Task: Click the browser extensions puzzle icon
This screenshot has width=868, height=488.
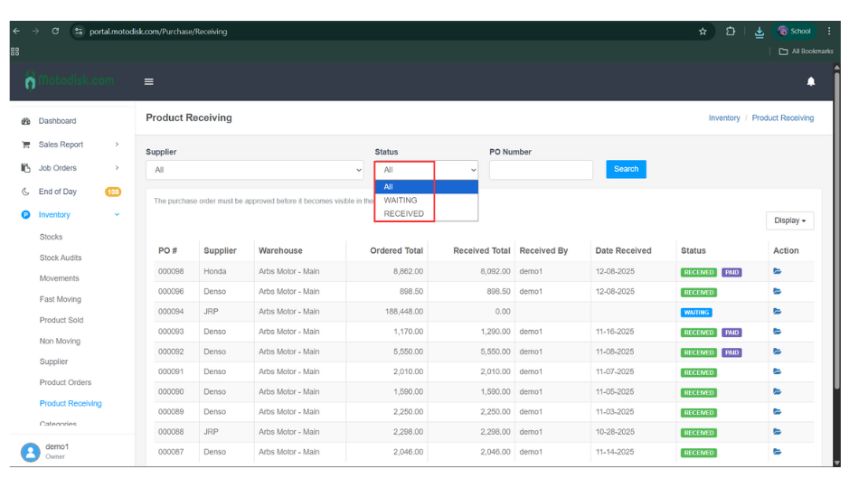Action: point(731,32)
